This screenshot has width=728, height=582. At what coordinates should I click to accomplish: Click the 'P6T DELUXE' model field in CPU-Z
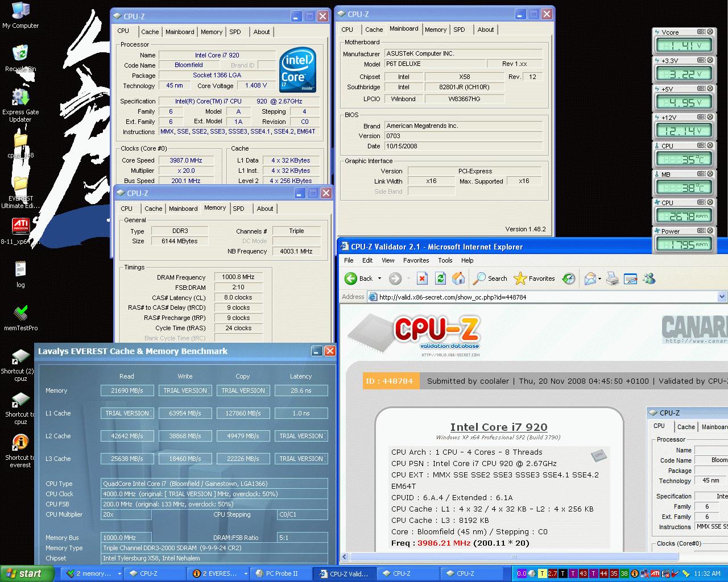pyautogui.click(x=436, y=64)
